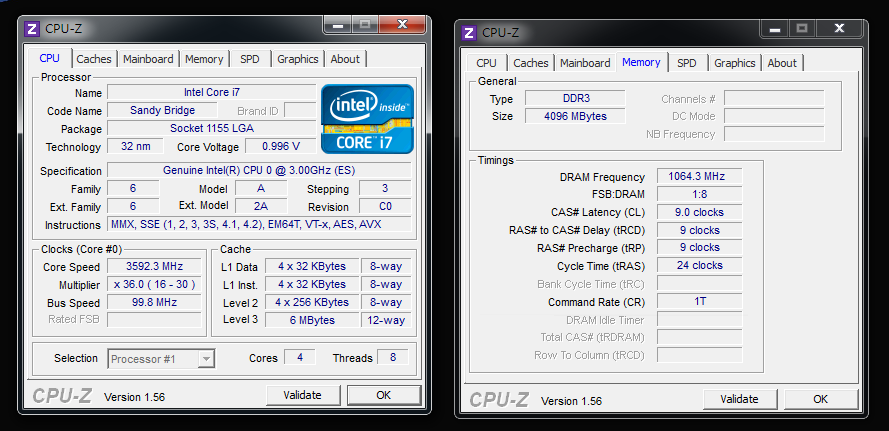Go to Graphics tab in left window

coord(298,59)
